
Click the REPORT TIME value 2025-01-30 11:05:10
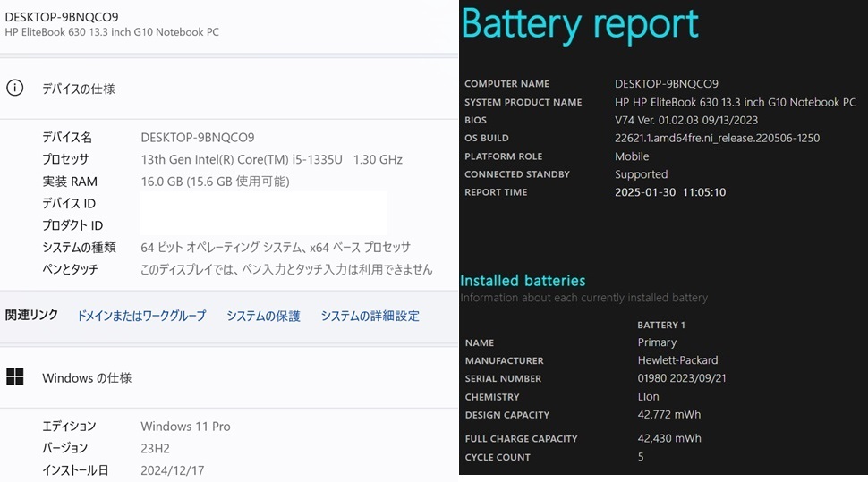(670, 192)
